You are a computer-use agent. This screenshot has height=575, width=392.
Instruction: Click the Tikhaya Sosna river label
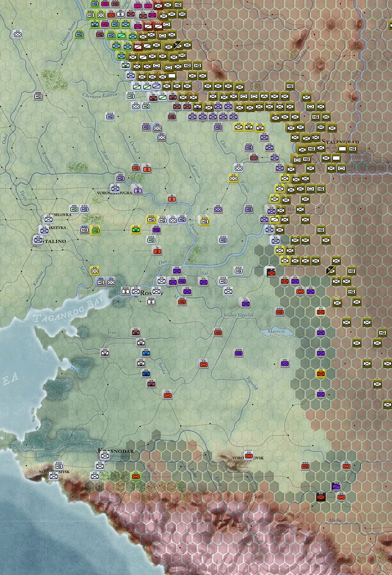tap(68, 33)
